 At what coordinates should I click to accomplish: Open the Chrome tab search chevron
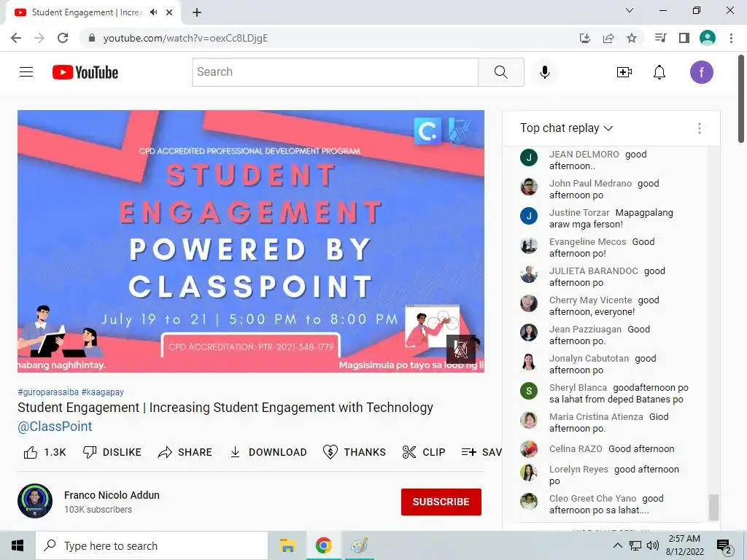click(x=629, y=10)
